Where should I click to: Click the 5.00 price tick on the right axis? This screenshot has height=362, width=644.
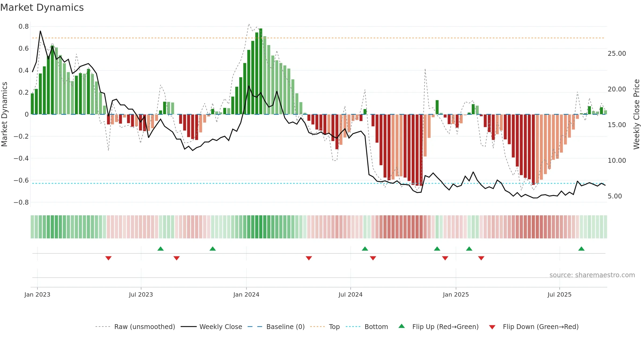pyautogui.click(x=615, y=196)
